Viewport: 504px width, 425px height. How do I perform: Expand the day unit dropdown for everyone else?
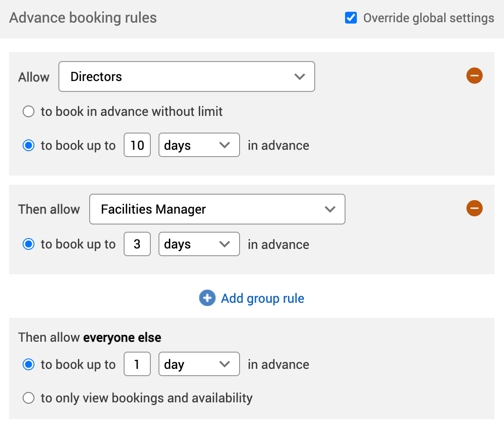(199, 364)
